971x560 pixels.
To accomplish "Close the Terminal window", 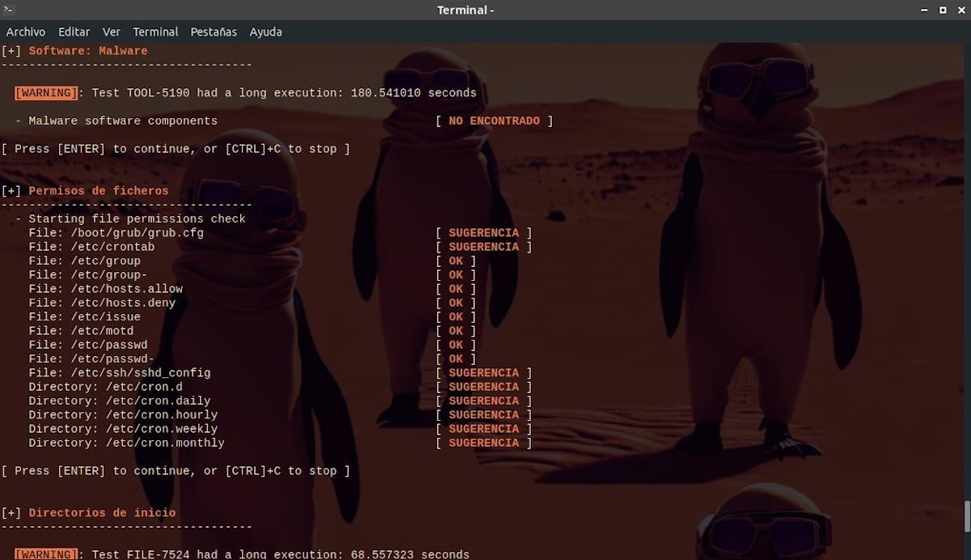I will click(960, 10).
